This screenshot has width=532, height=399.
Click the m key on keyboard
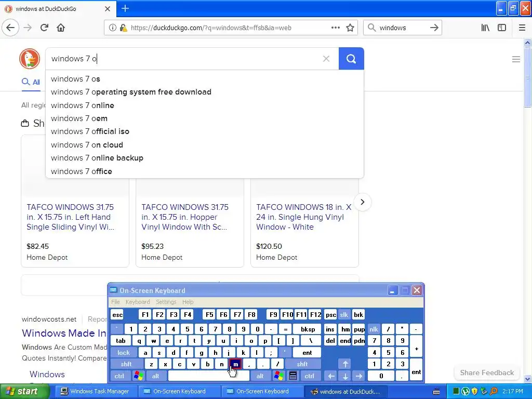pyautogui.click(x=235, y=364)
